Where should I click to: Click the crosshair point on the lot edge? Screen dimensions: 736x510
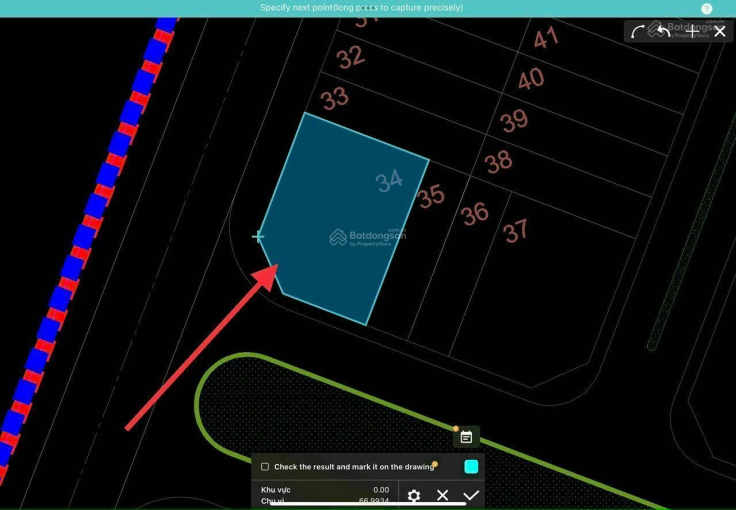point(258,237)
